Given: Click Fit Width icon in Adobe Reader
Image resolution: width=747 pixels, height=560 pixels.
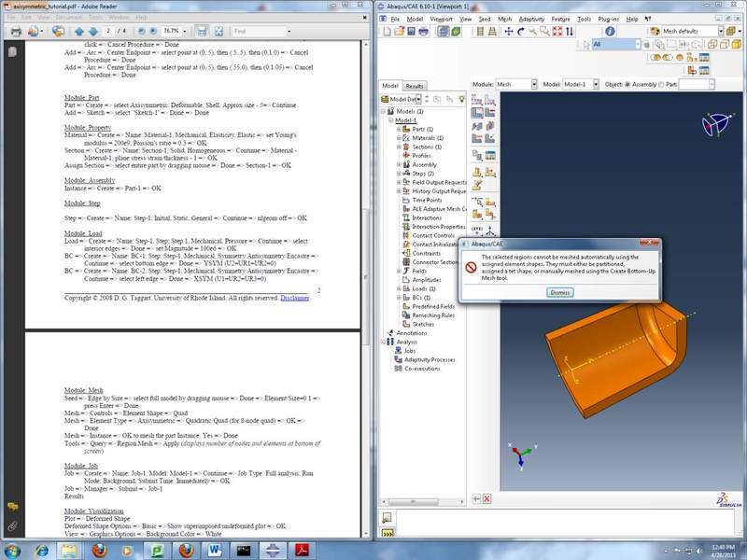Looking at the screenshot, I should tap(202, 32).
